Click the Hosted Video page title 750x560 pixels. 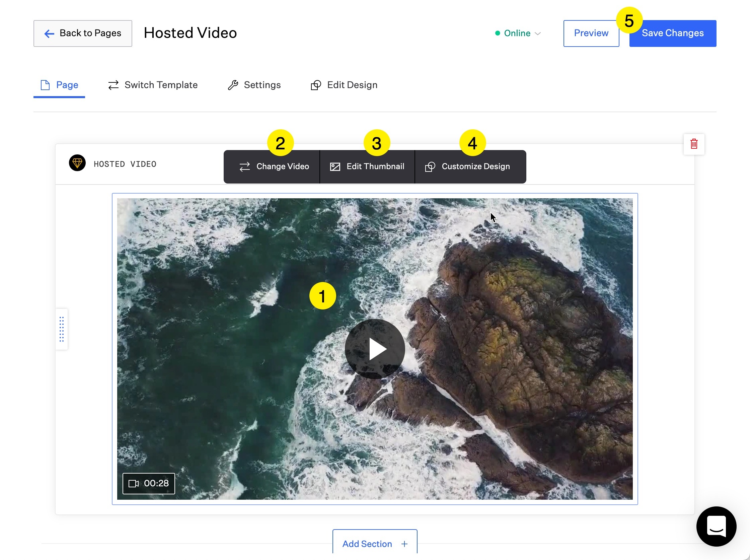[190, 33]
